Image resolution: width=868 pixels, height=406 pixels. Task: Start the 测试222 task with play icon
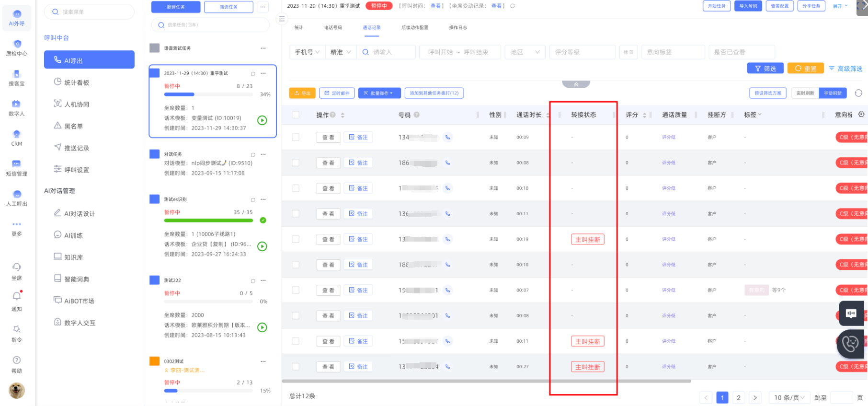click(x=262, y=327)
